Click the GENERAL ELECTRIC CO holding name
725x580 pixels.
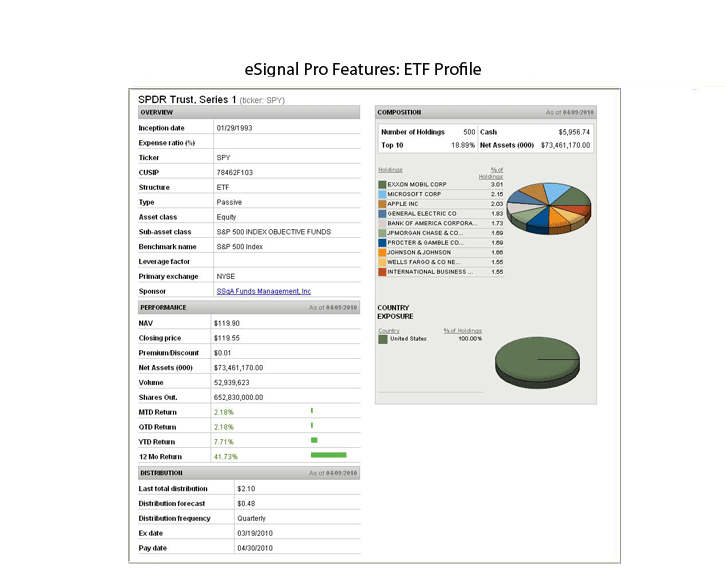[x=422, y=214]
